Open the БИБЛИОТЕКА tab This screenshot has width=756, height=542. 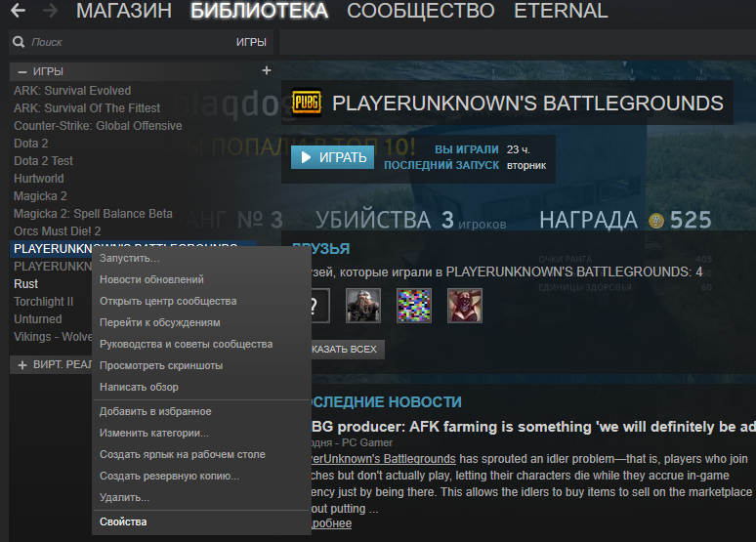pyautogui.click(x=260, y=11)
